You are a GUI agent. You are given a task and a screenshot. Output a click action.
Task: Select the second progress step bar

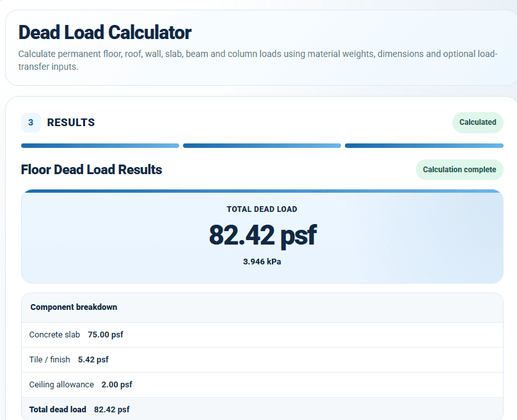[262, 145]
